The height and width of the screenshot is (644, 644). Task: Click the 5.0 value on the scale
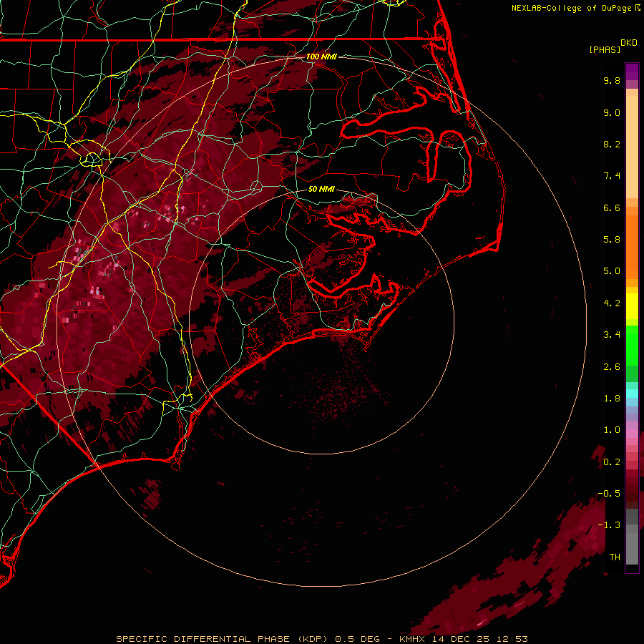pyautogui.click(x=612, y=271)
